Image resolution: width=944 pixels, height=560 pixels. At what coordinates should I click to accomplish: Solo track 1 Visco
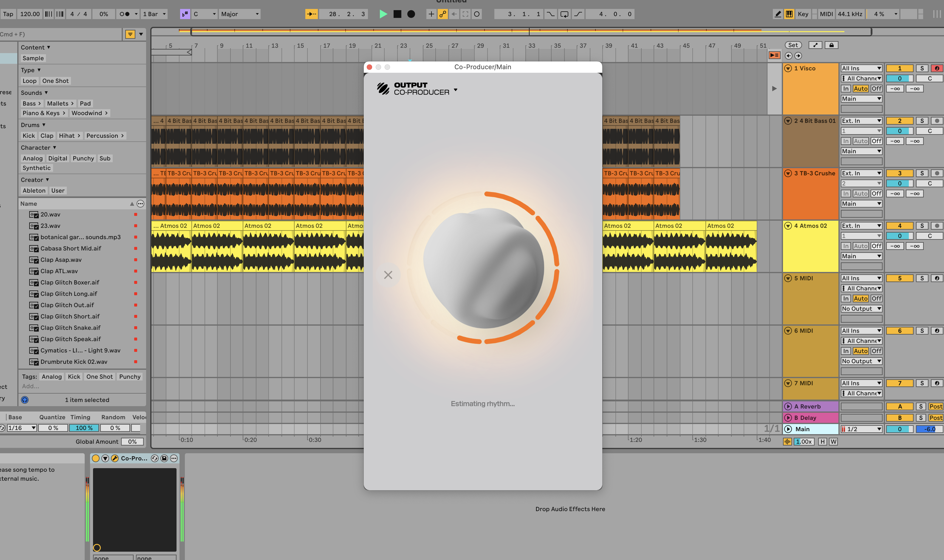(x=922, y=68)
